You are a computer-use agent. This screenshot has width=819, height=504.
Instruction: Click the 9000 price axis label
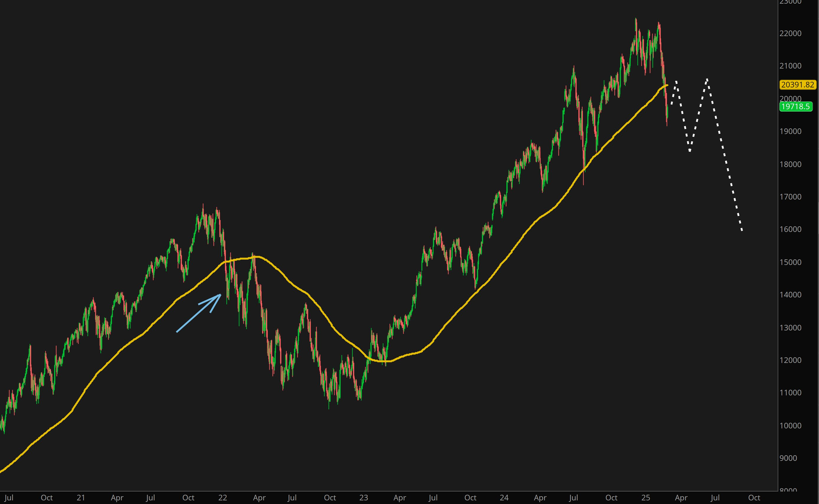pyautogui.click(x=788, y=458)
